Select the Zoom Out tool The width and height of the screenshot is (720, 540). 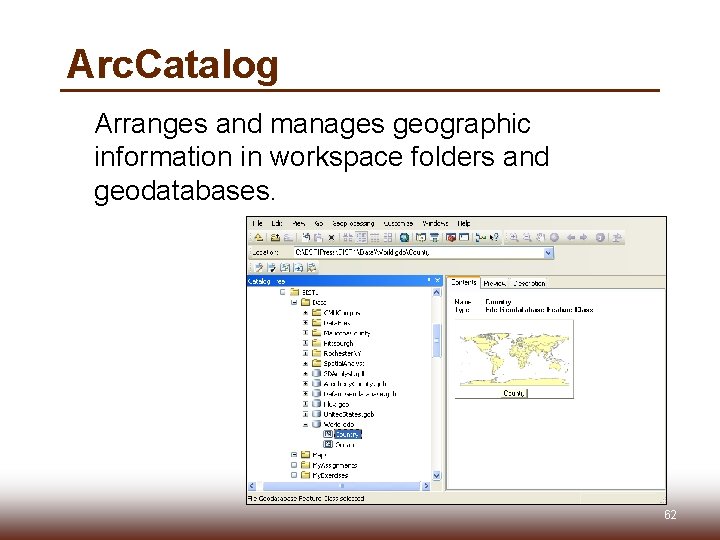(527, 237)
